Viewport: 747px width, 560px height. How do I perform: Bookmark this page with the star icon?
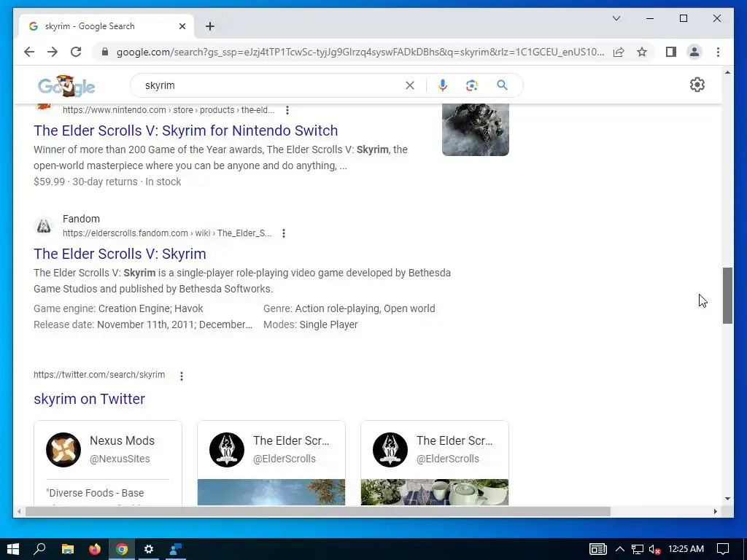coord(642,52)
